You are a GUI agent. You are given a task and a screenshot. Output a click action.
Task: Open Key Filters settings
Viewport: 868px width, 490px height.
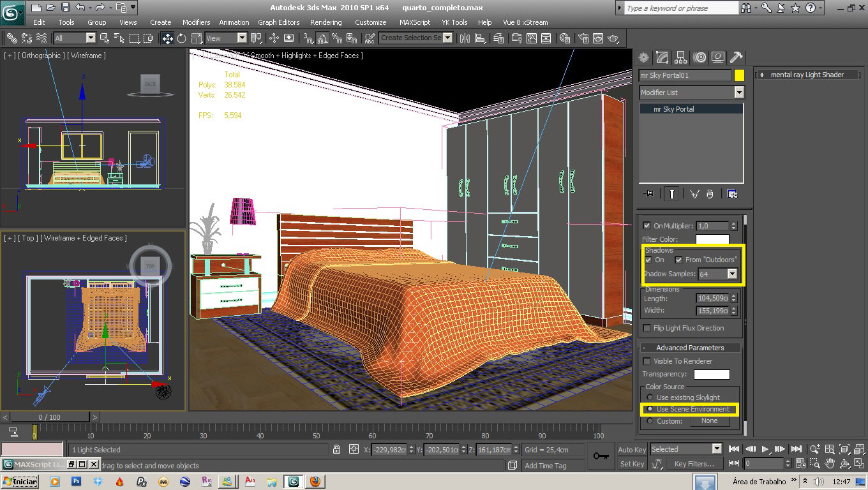(x=696, y=463)
